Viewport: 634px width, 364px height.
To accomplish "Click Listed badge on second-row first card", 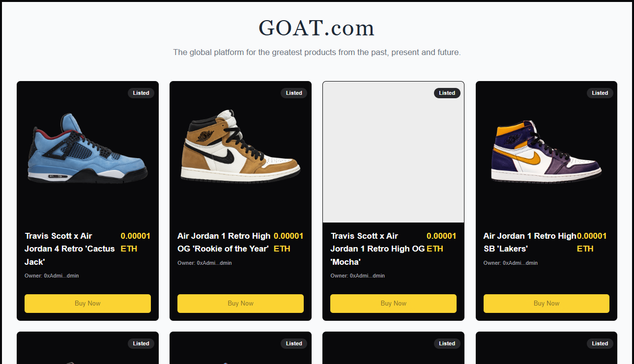I will (141, 343).
